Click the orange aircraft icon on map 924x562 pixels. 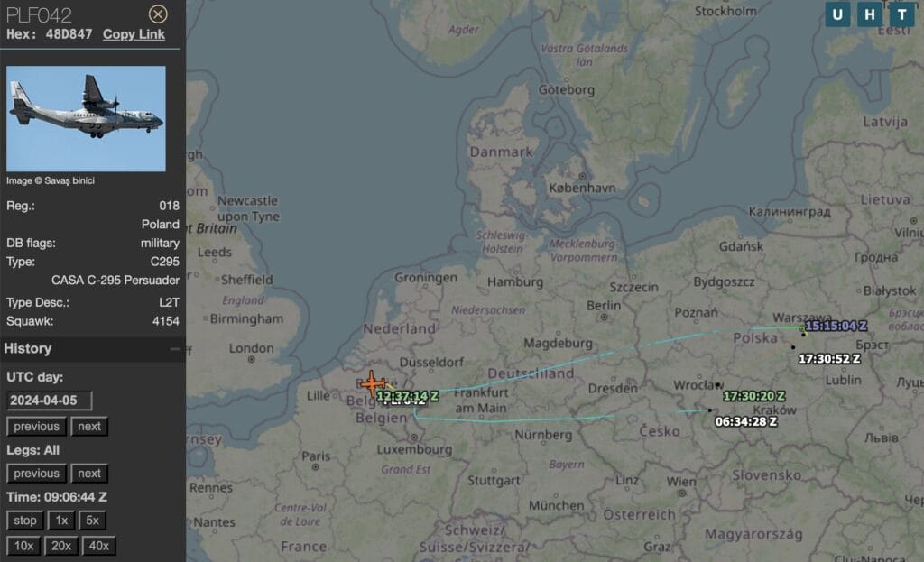(x=373, y=384)
